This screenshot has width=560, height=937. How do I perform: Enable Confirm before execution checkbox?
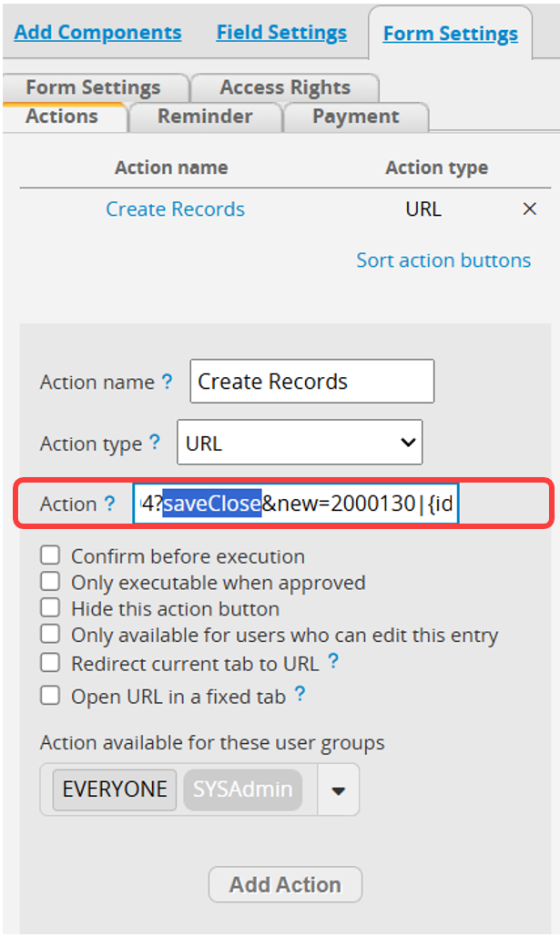[x=50, y=555]
